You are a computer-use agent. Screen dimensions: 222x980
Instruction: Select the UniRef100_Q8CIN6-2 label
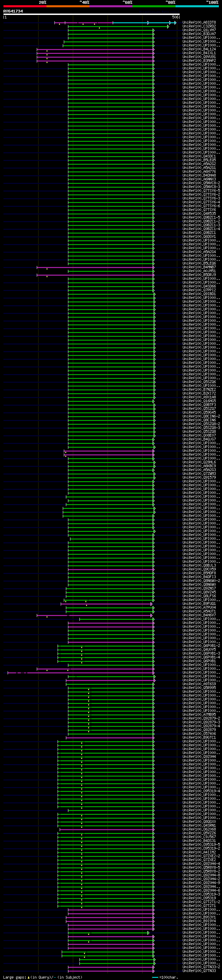(x=201, y=416)
